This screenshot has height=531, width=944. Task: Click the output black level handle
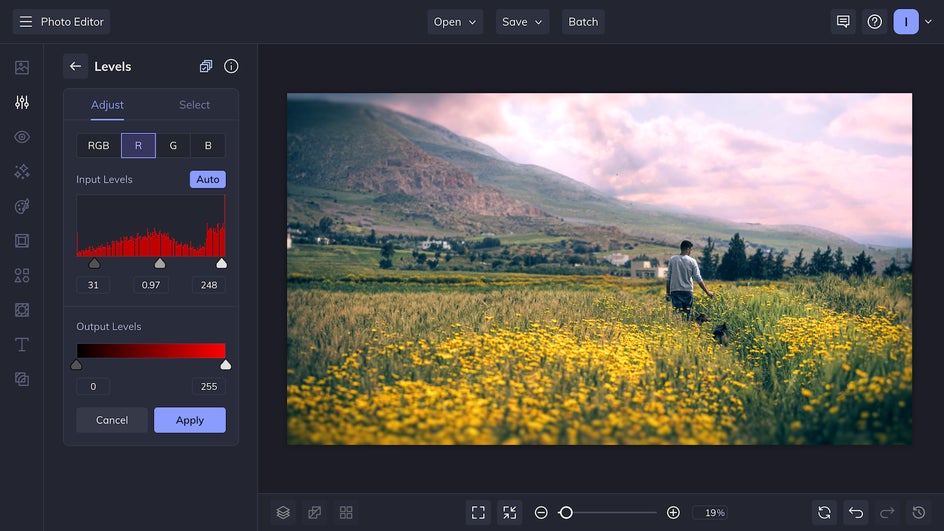76,365
